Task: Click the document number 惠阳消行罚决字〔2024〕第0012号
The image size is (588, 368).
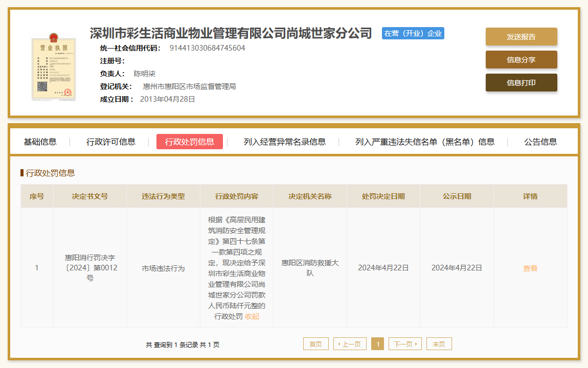Action: (x=90, y=268)
